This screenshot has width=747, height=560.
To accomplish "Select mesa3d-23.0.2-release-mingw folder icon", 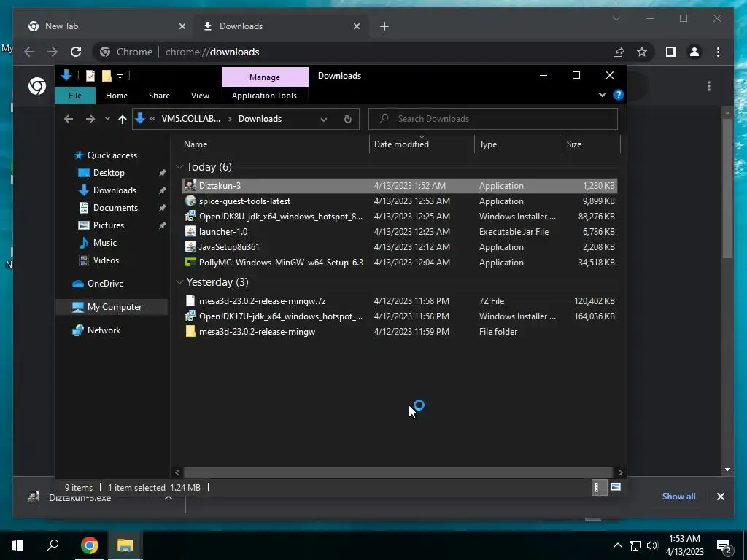I will point(190,332).
